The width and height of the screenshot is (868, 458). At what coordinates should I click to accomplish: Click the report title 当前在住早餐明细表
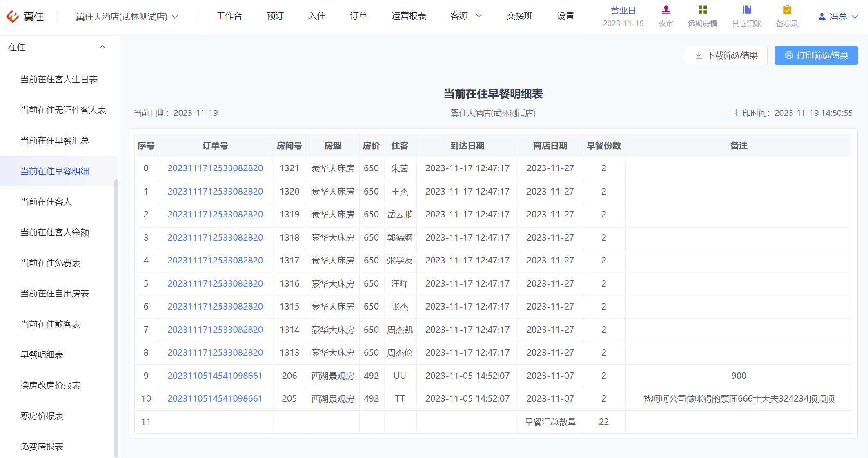(493, 94)
